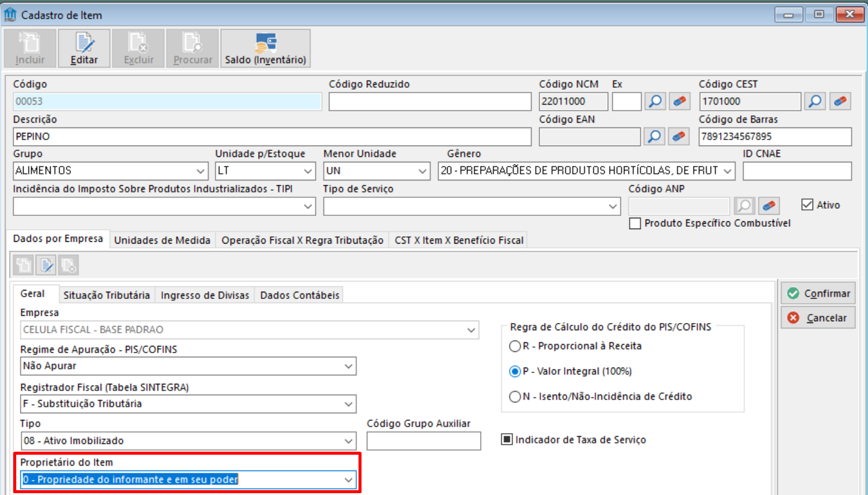This screenshot has width=868, height=495.
Task: Open the Menor Unidade dropdown
Action: coord(423,171)
